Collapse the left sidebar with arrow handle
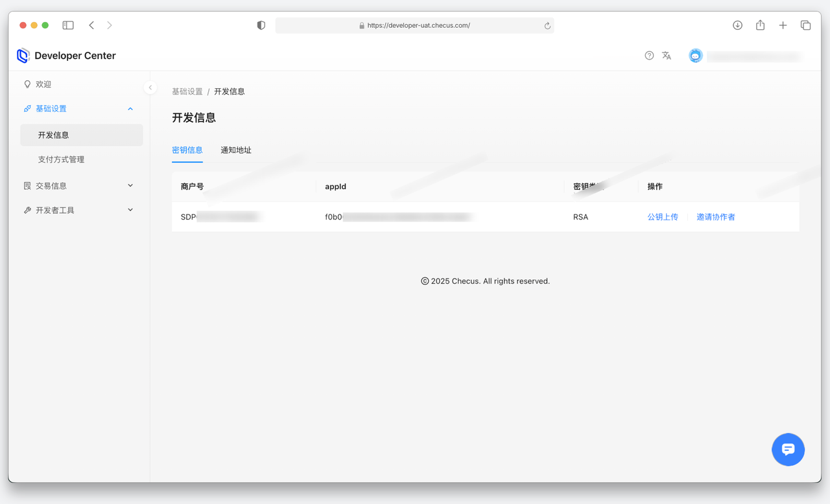Viewport: 830px width, 504px height. coord(150,87)
